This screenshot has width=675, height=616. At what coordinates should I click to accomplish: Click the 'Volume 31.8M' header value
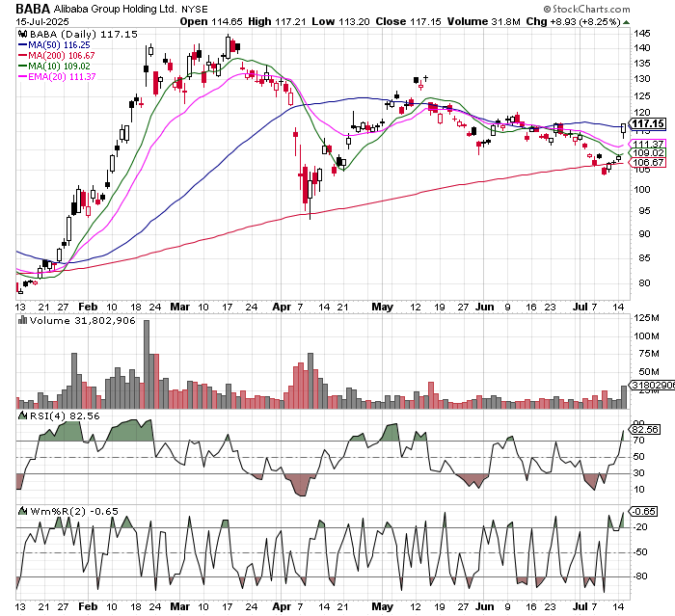(x=483, y=21)
